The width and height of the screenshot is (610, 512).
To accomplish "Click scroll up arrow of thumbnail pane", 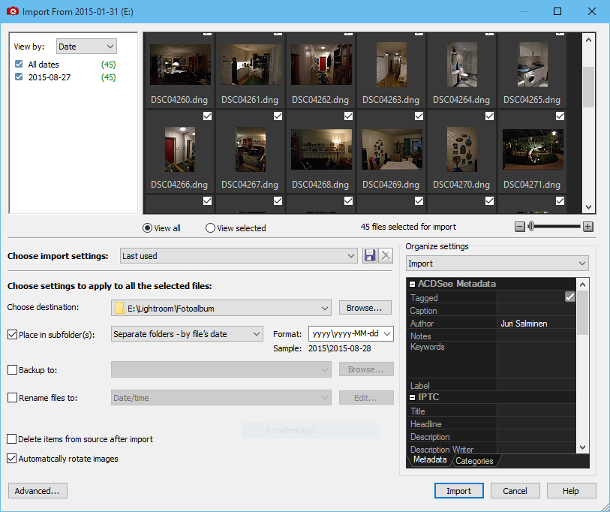I will 589,39.
